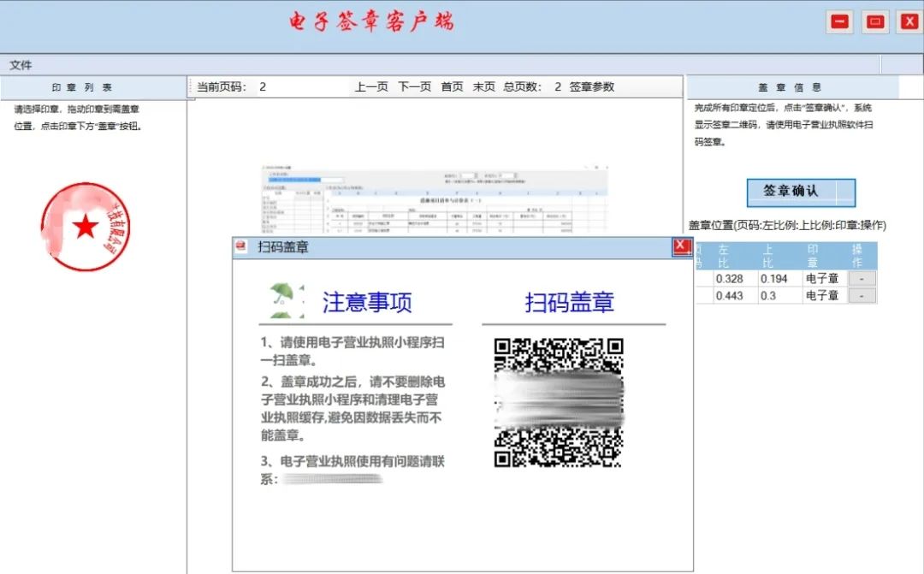Maximize the 电子签章客户端 window
The width and height of the screenshot is (924, 574).
[x=874, y=22]
